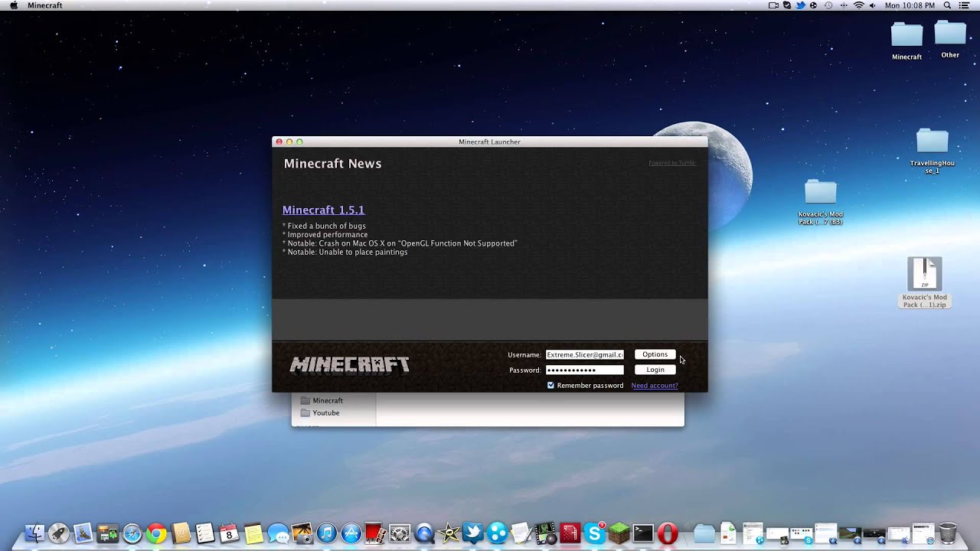Click the camera recording icon in the menu bar
Viewport: 980px width, 551px height.
pos(773,5)
